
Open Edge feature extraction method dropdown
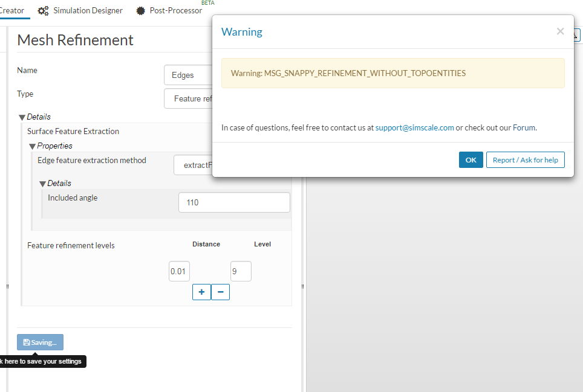pos(193,165)
